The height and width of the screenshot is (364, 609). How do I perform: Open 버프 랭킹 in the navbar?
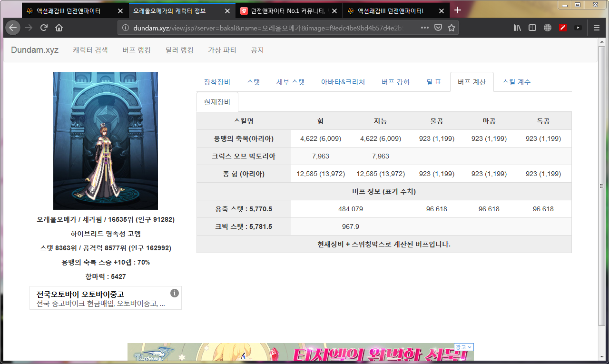coord(137,50)
